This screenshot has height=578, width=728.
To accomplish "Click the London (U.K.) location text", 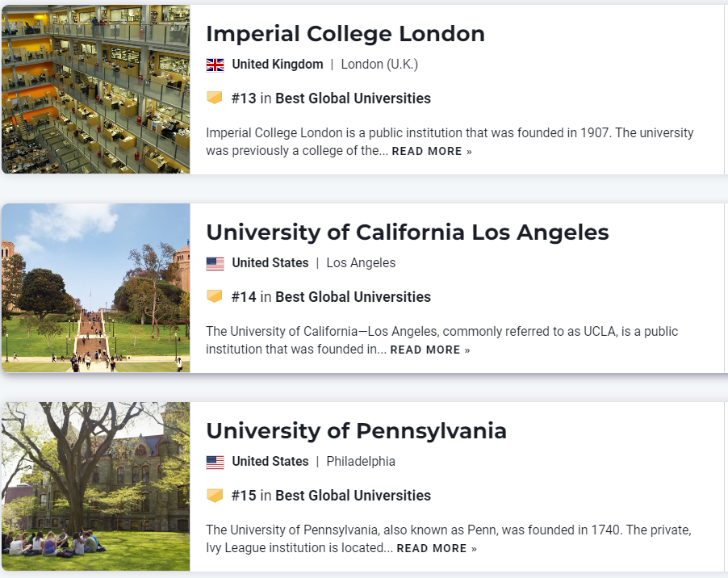I will [379, 65].
